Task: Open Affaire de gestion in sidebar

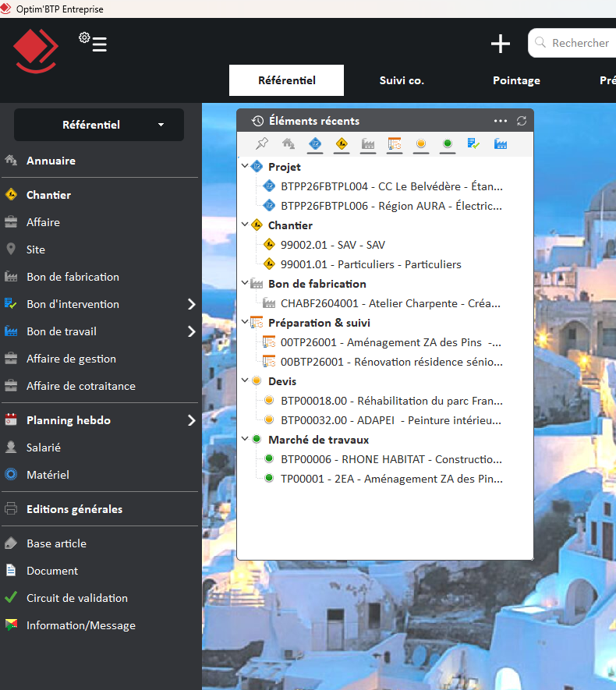Action: pyautogui.click(x=71, y=359)
